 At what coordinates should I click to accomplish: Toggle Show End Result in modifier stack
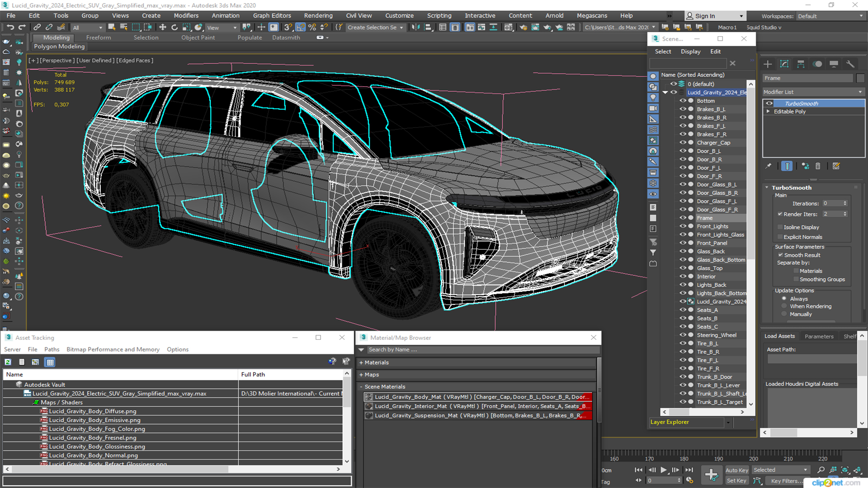[787, 166]
